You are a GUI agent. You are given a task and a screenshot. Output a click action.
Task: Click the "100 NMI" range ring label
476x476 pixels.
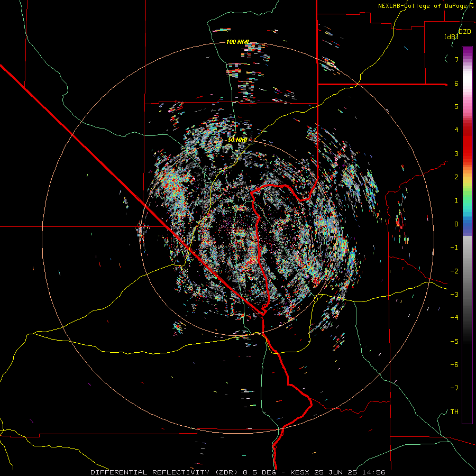pos(238,42)
